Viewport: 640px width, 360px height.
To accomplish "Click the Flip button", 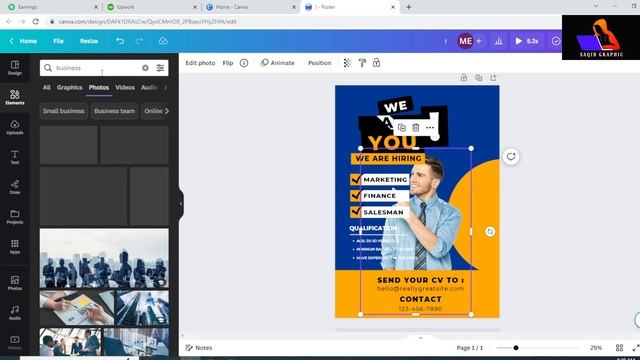I will [x=228, y=63].
